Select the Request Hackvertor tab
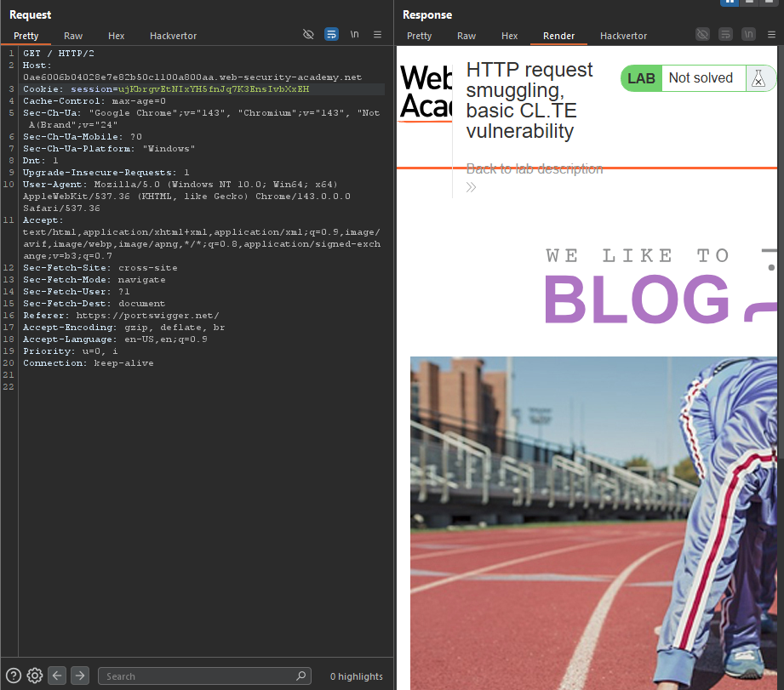This screenshot has height=690, width=784. pyautogui.click(x=173, y=36)
